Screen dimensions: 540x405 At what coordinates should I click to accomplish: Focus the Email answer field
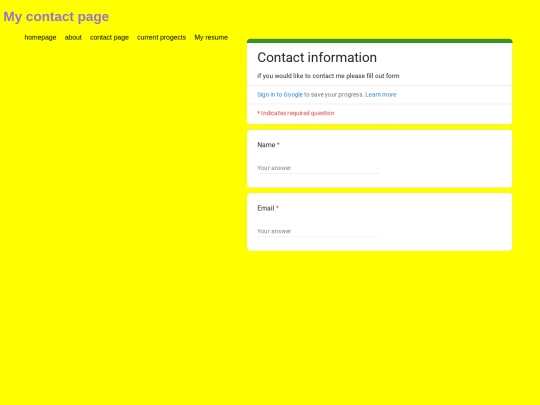[319, 231]
